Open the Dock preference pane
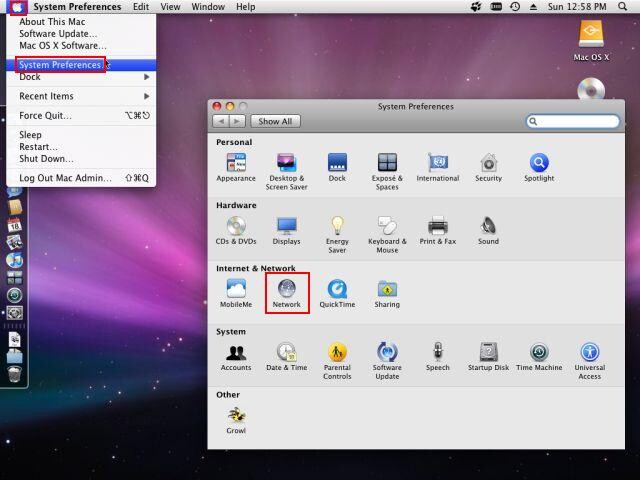This screenshot has height=480, width=640. click(x=337, y=167)
